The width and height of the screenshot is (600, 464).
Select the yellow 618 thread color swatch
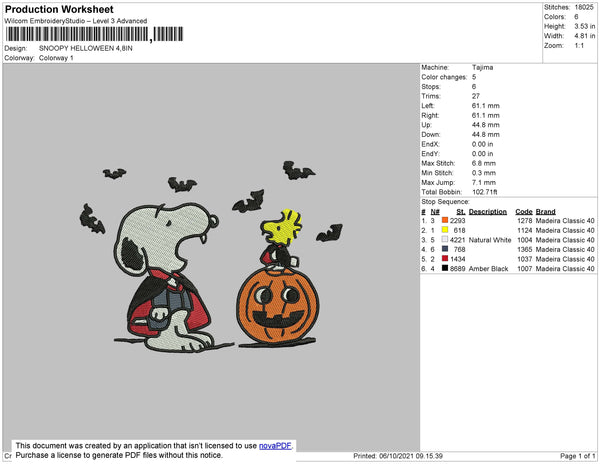pos(445,230)
